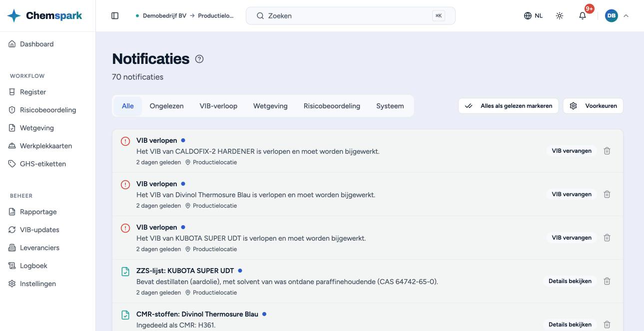The height and width of the screenshot is (331, 644).
Task: Open the 'CMR-stoffen: Divinol Thermosure Blau' title
Action: (197, 314)
